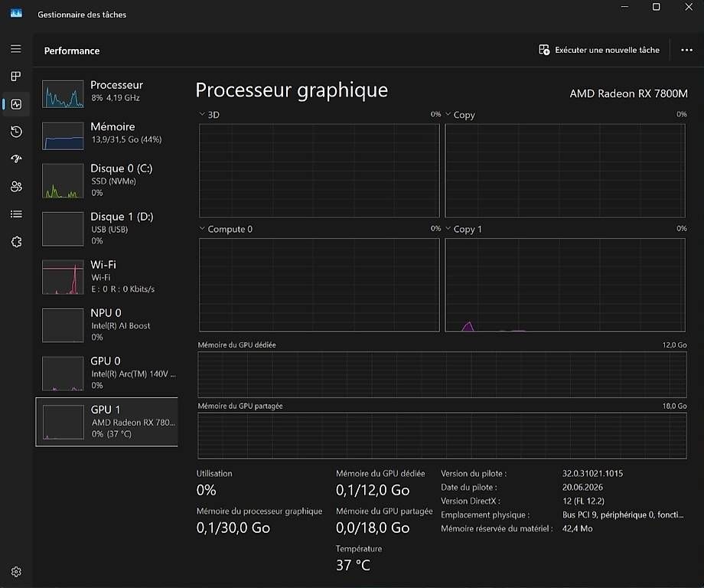Image resolution: width=704 pixels, height=588 pixels.
Task: Open the Services puzzle icon
Action: tap(16, 242)
